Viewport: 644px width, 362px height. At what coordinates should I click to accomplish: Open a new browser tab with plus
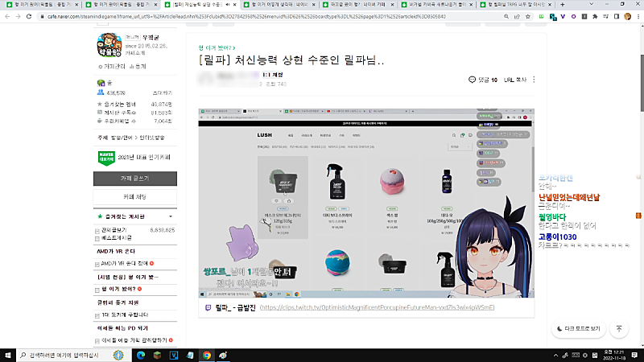click(x=562, y=5)
